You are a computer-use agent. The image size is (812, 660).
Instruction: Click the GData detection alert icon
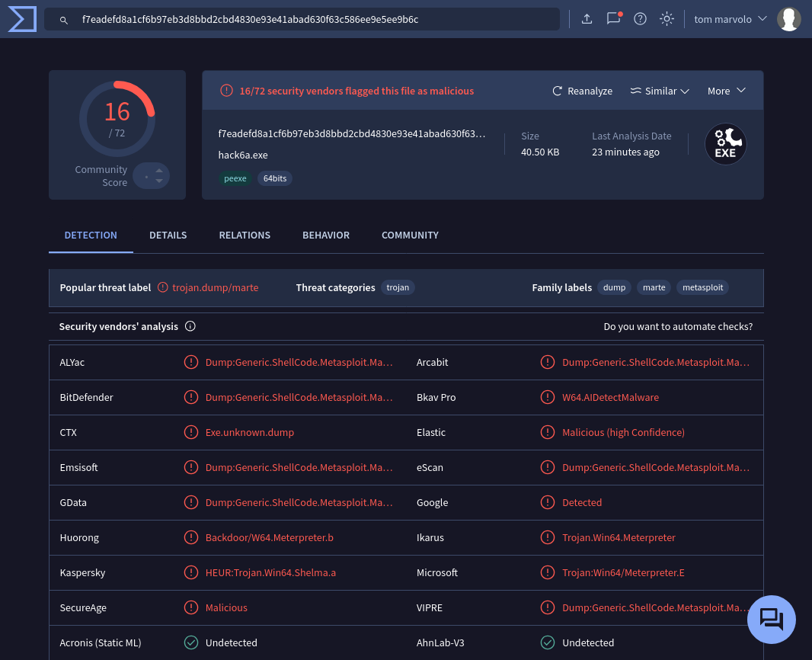pyautogui.click(x=191, y=502)
